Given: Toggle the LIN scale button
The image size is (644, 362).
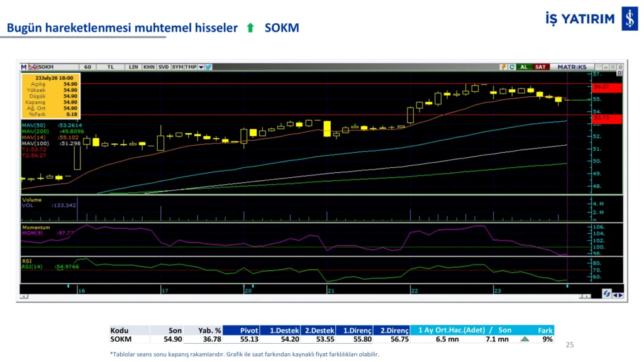Looking at the screenshot, I should click(x=133, y=67).
